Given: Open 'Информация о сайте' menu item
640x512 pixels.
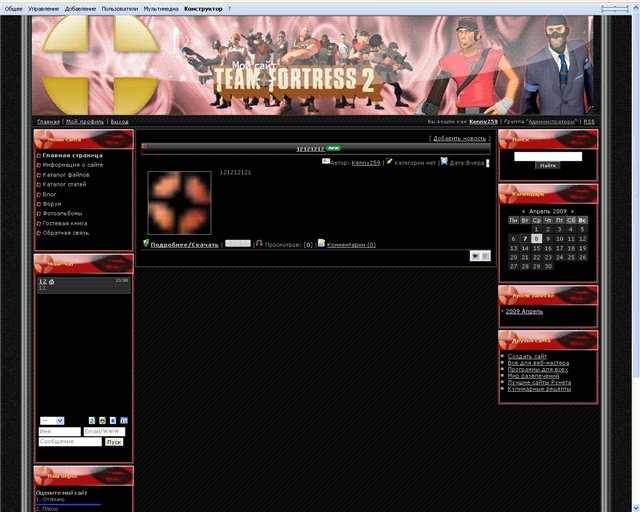Looking at the screenshot, I should [73, 165].
